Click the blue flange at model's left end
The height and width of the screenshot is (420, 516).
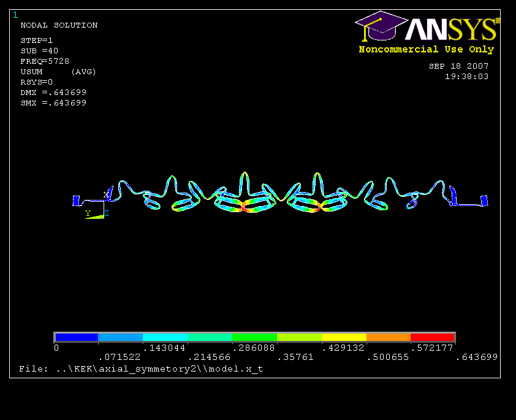pyautogui.click(x=76, y=200)
